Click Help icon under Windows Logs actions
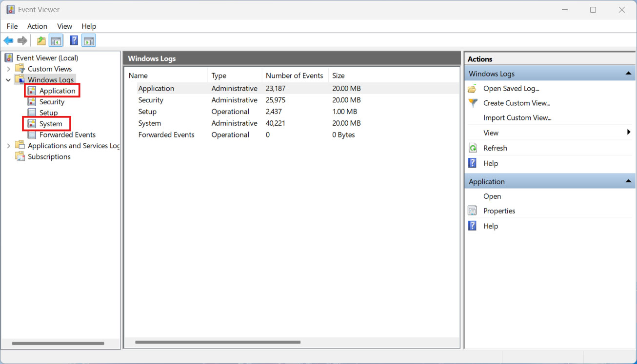Image resolution: width=637 pixels, height=364 pixels. 472,163
